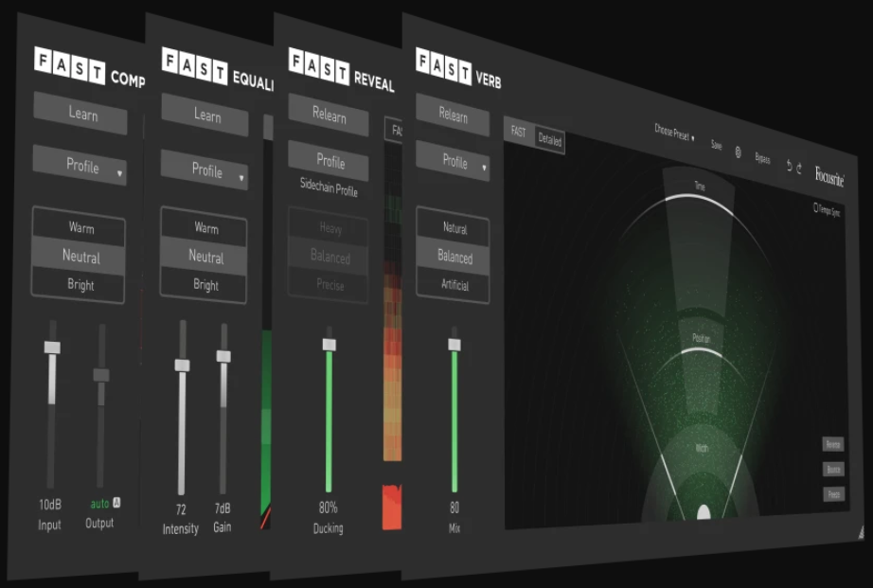The width and height of the screenshot is (873, 588).
Task: Click Learn in FAST Compressor
Action: point(80,114)
